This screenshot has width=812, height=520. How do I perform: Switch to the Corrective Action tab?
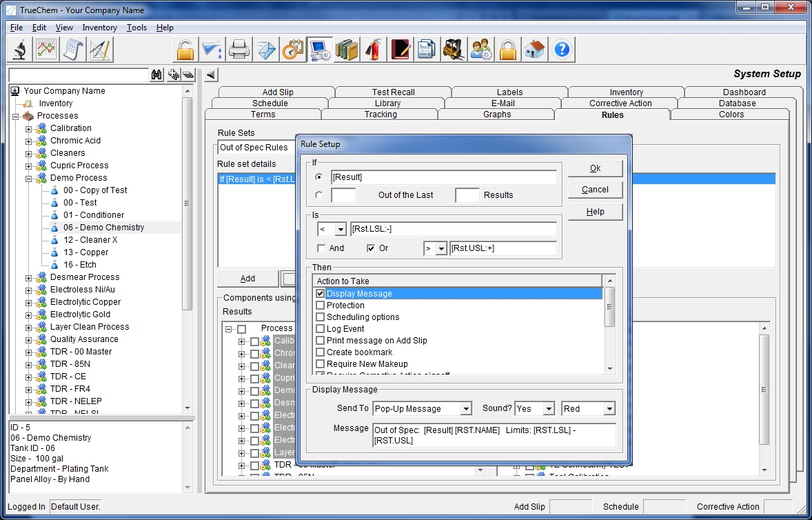[620, 103]
